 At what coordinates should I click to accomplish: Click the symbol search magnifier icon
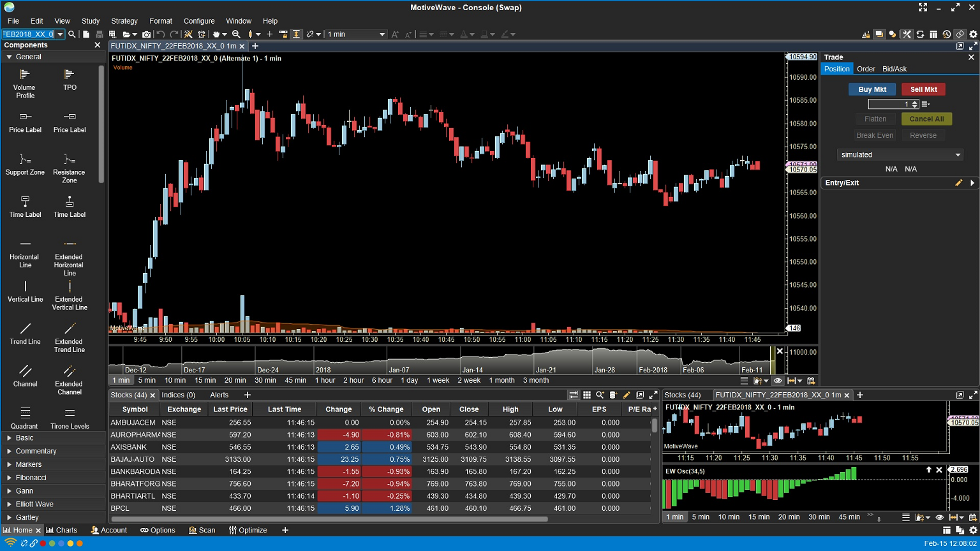(71, 34)
